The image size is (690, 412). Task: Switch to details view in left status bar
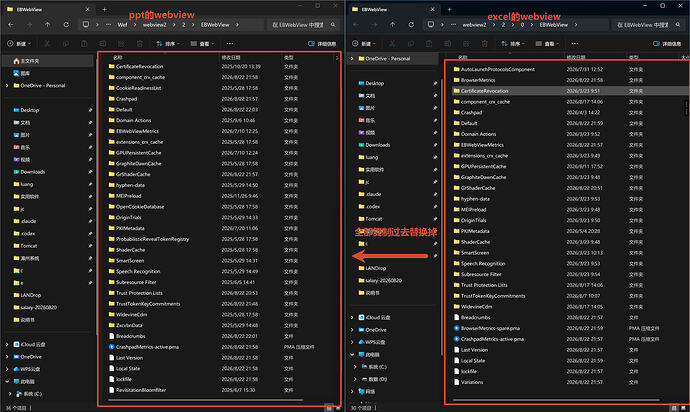coord(329,408)
